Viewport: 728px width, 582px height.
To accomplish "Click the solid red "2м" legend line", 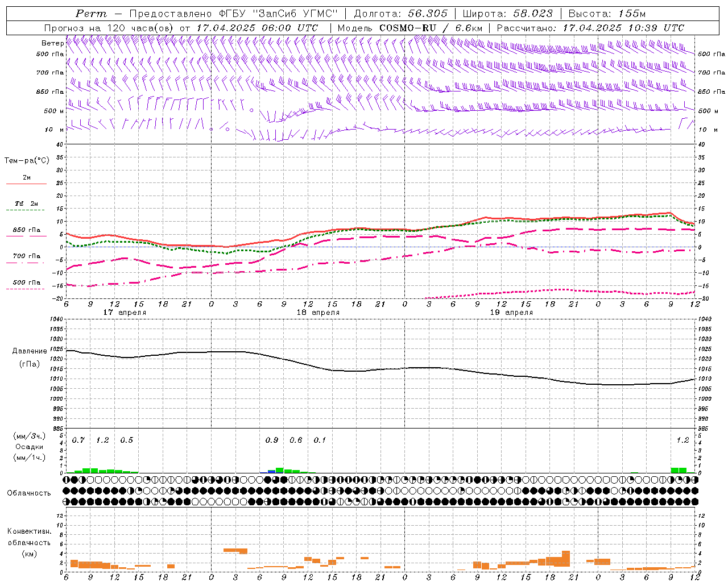I will tap(26, 184).
